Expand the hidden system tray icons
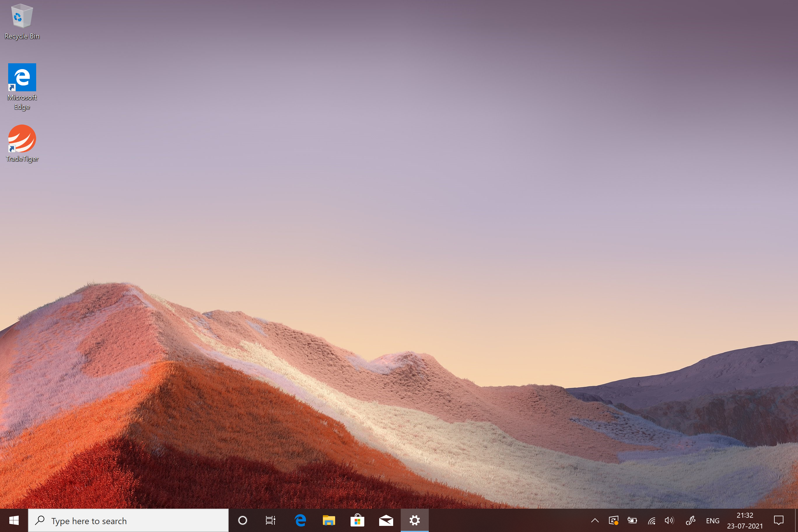The height and width of the screenshot is (532, 798). tap(595, 520)
